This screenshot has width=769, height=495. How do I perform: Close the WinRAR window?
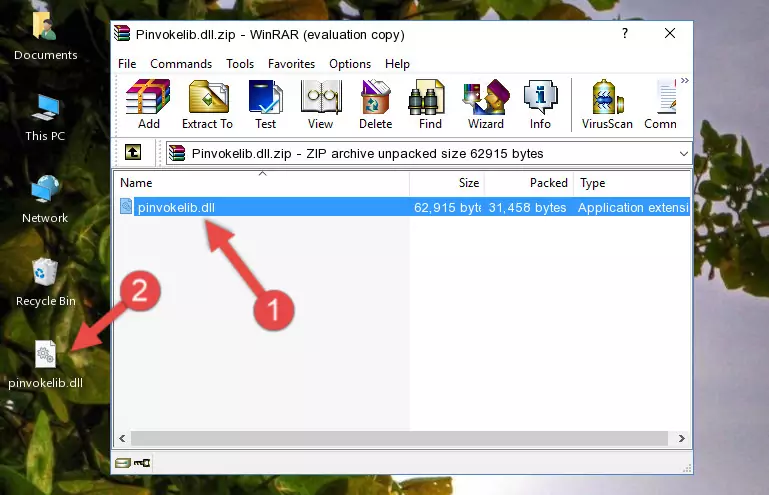tap(670, 33)
